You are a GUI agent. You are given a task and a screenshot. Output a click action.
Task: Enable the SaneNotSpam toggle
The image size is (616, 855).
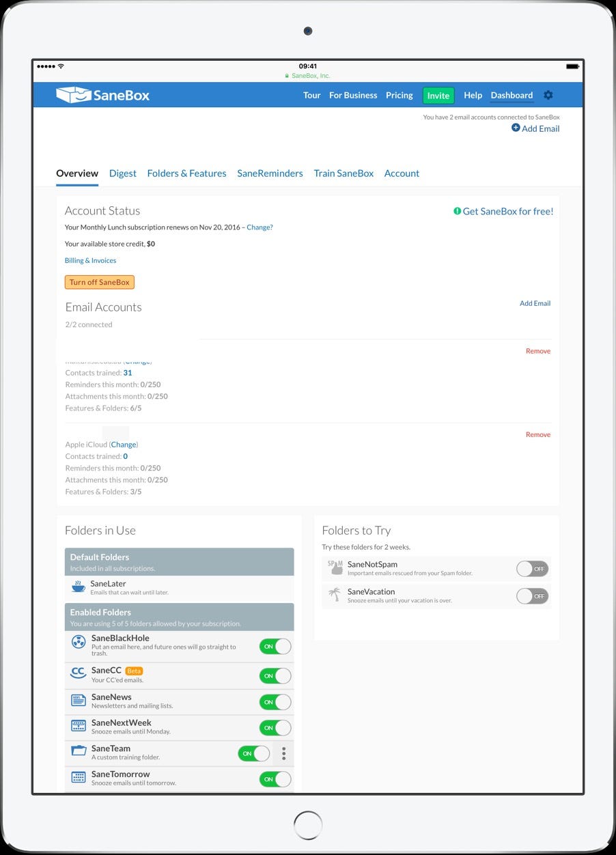pos(533,568)
